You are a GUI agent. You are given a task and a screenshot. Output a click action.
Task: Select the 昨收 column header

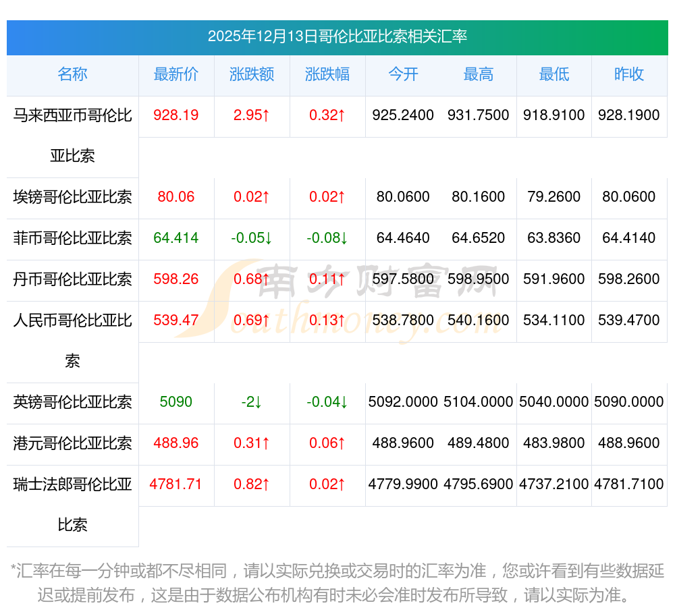coord(629,75)
